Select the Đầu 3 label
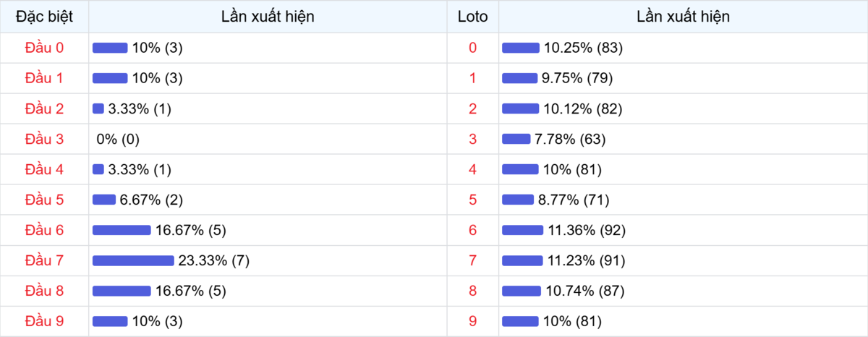 coord(44,139)
